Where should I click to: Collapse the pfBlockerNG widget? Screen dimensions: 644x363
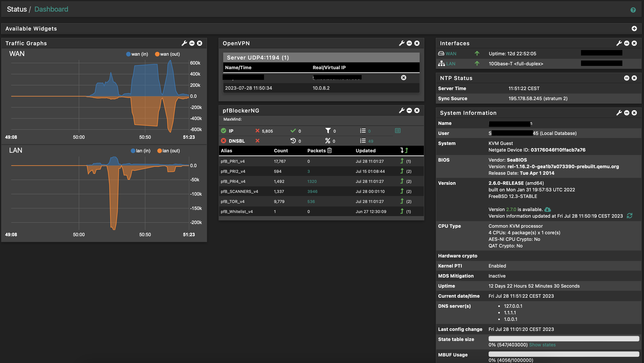409,111
